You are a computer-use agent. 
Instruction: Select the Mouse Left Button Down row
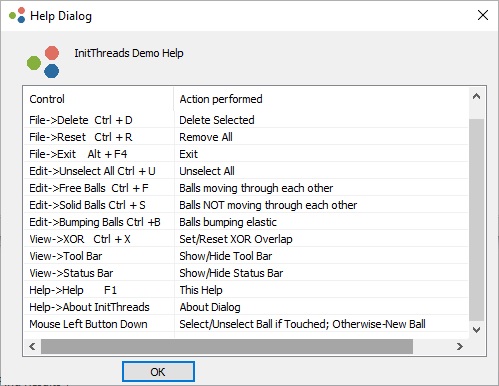tap(246, 324)
